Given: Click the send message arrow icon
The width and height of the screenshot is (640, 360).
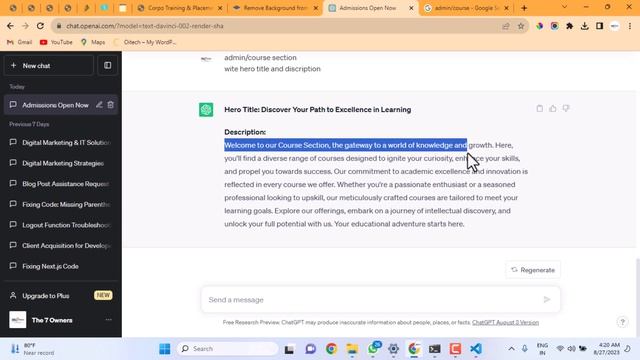Looking at the screenshot, I should pyautogui.click(x=547, y=300).
